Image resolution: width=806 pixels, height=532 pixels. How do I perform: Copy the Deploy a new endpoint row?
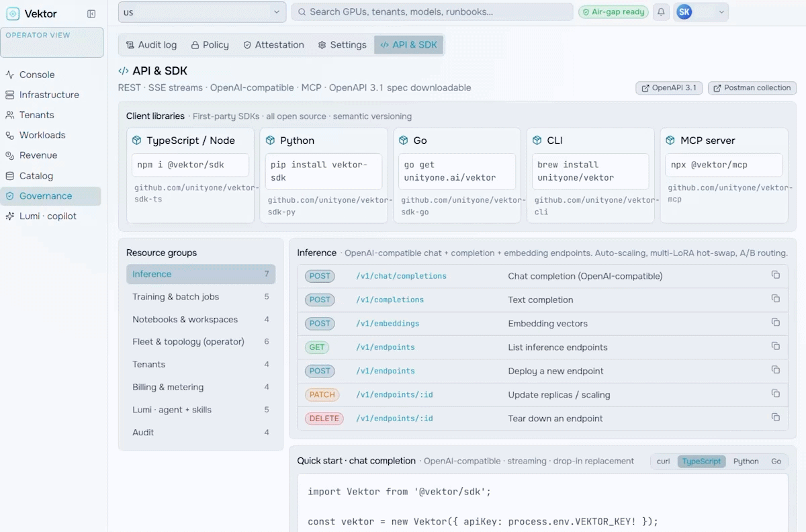point(776,370)
